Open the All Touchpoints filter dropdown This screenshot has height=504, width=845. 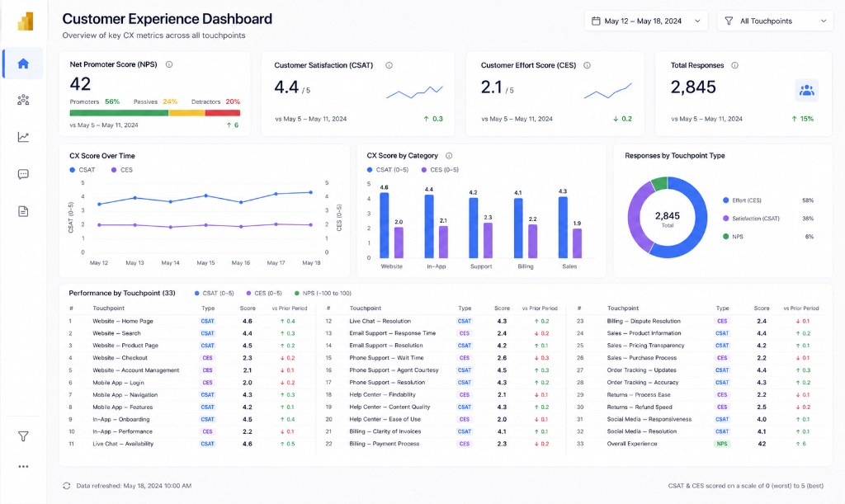tap(775, 21)
